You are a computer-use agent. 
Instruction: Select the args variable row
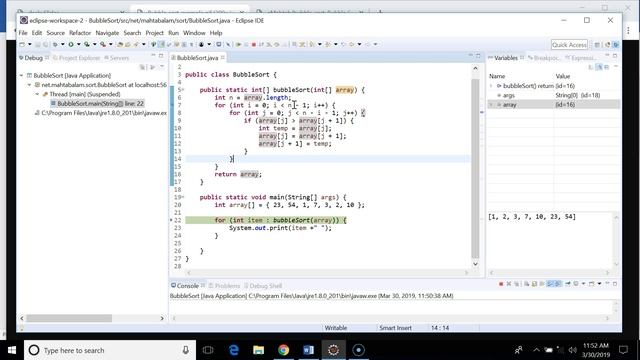(554, 96)
